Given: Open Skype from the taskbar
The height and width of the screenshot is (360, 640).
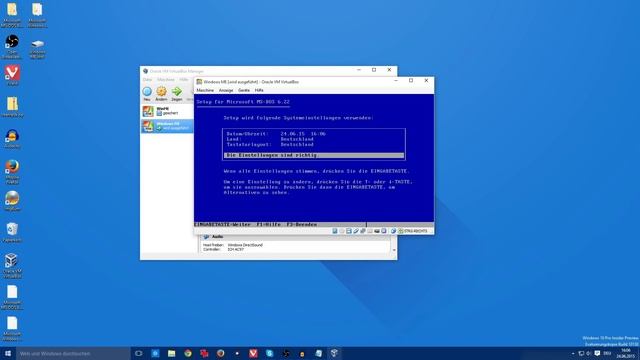Looking at the screenshot, I should coord(269,353).
